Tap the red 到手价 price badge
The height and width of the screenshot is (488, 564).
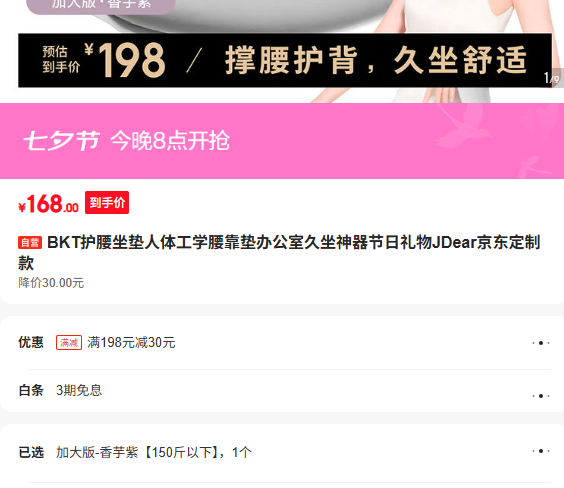(x=107, y=202)
